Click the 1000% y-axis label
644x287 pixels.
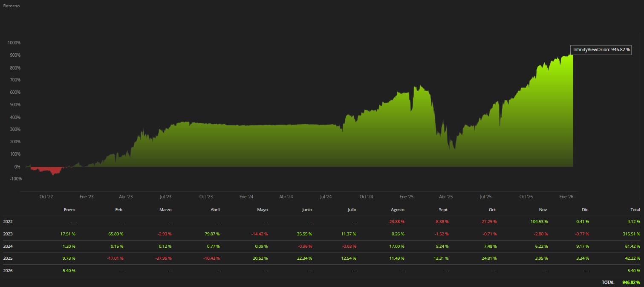pyautogui.click(x=14, y=43)
